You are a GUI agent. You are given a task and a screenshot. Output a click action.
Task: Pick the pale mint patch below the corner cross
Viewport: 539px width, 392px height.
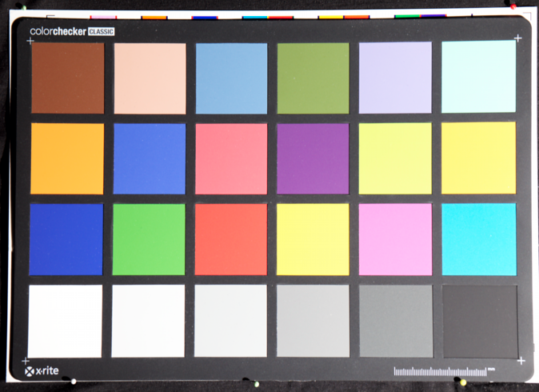click(x=478, y=76)
